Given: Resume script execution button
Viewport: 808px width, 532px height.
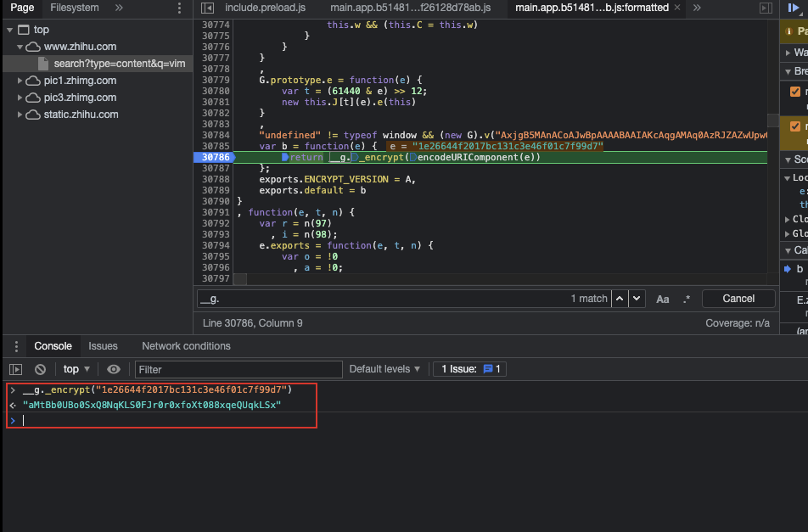Looking at the screenshot, I should tap(793, 8).
